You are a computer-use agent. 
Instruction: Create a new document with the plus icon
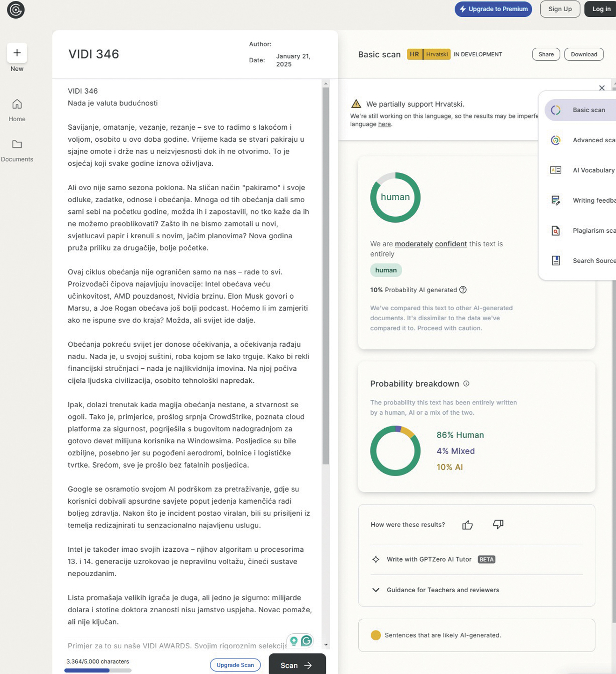pyautogui.click(x=17, y=53)
